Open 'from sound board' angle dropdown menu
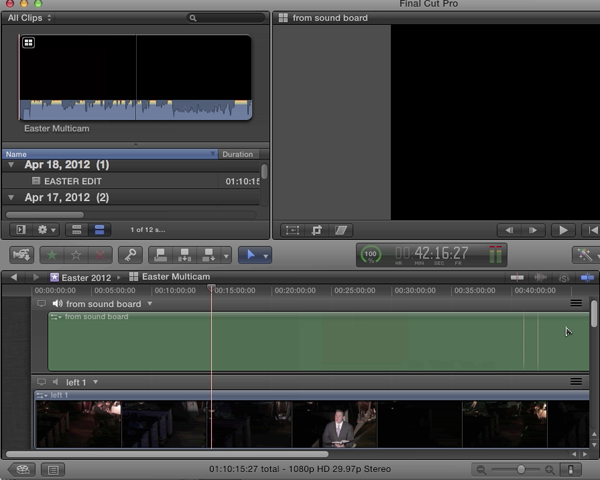Viewport: 600px width, 480px height. tap(150, 304)
